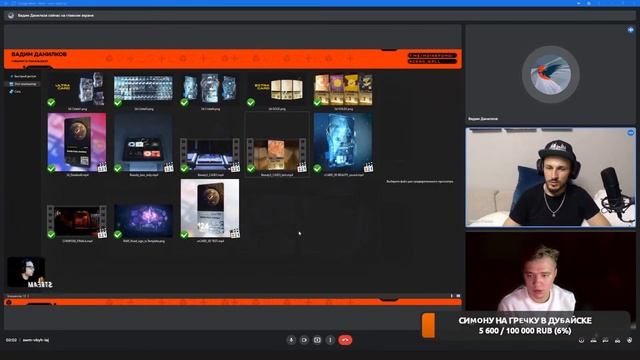Open the chat panel icon
640x360 pixels.
coord(605,340)
